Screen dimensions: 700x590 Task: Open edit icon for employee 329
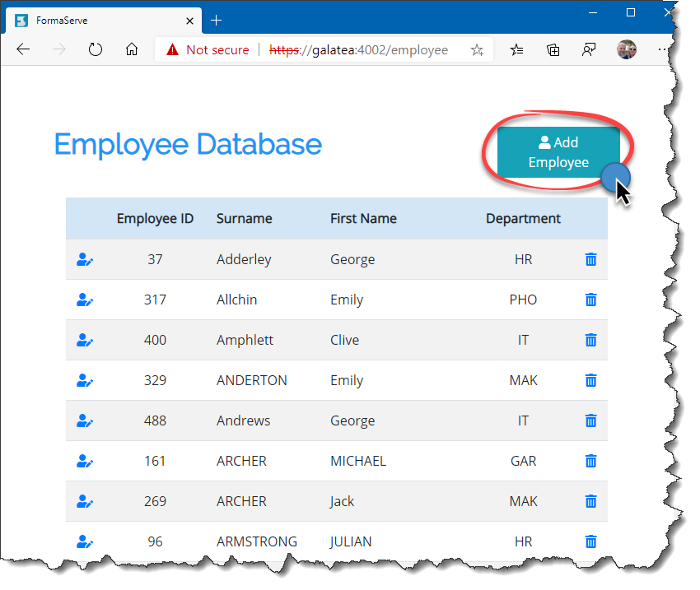[84, 380]
